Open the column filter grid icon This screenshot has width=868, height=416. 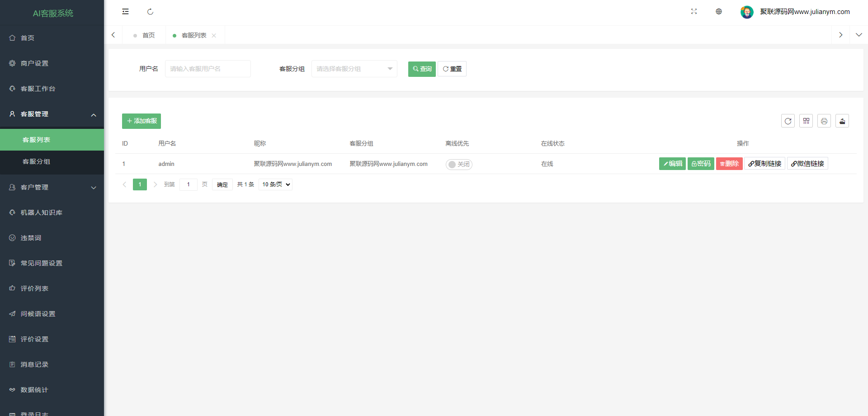(806, 121)
